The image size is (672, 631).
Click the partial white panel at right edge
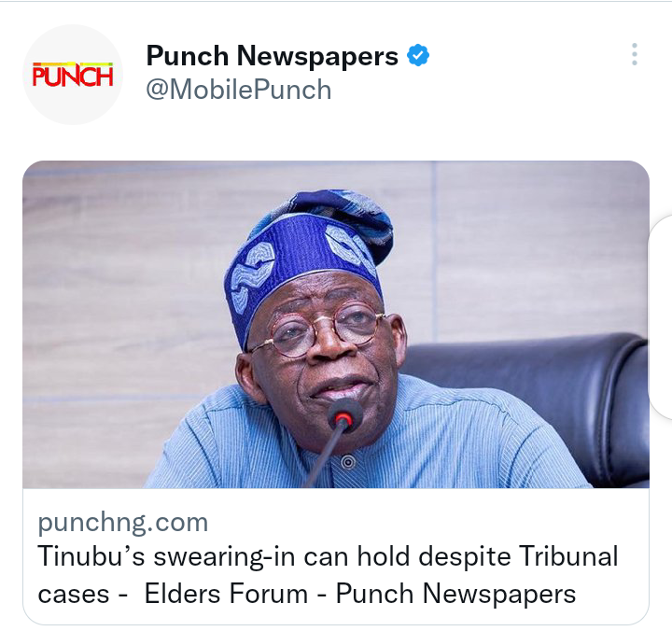[x=661, y=317]
